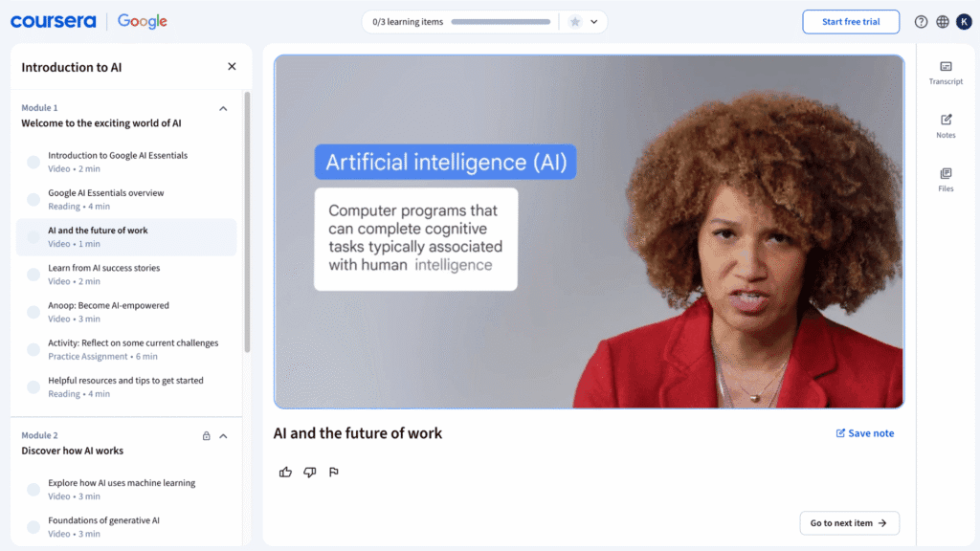Click the Introduction to AI sidebar title
Image resolution: width=980 pixels, height=551 pixels.
(72, 67)
